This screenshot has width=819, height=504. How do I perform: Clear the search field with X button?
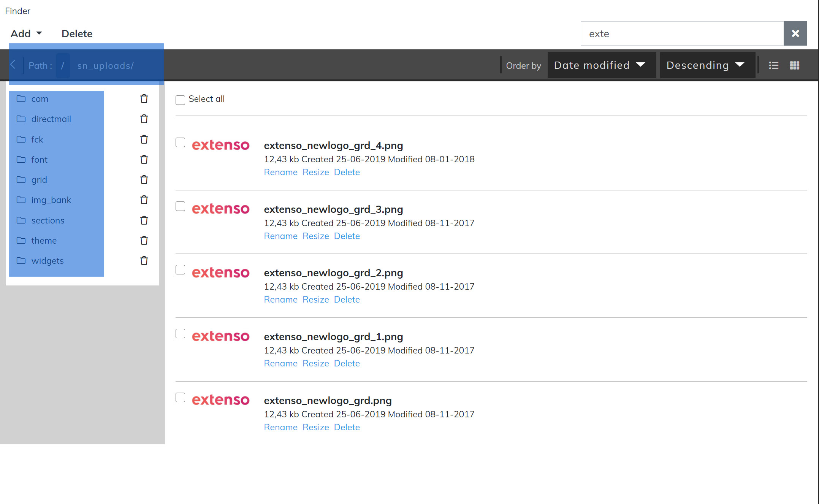[795, 33]
